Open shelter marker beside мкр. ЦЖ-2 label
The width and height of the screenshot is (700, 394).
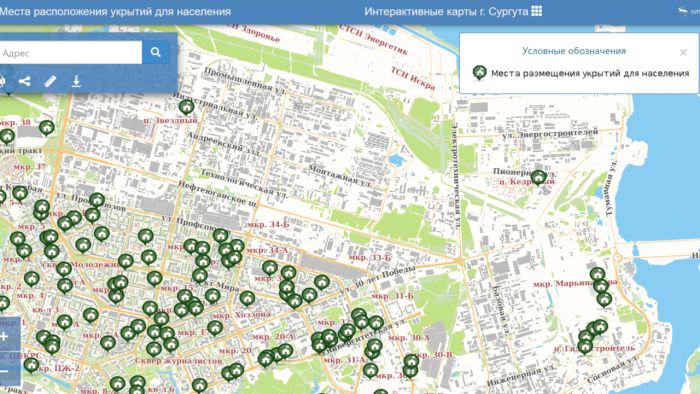click(31, 365)
